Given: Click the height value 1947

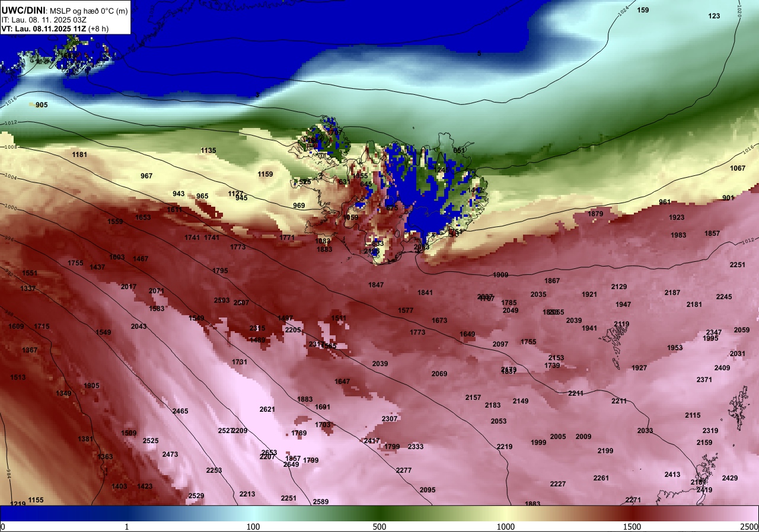Looking at the screenshot, I should coord(623,305).
